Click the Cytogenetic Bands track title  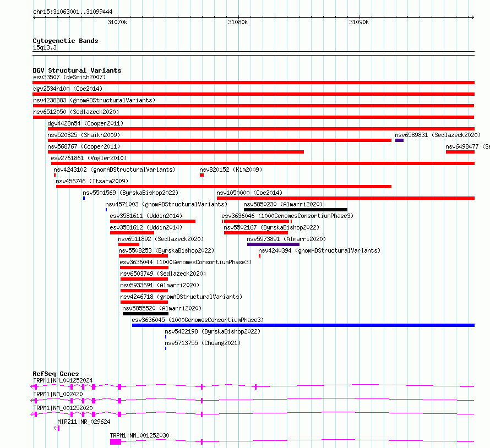coord(66,41)
